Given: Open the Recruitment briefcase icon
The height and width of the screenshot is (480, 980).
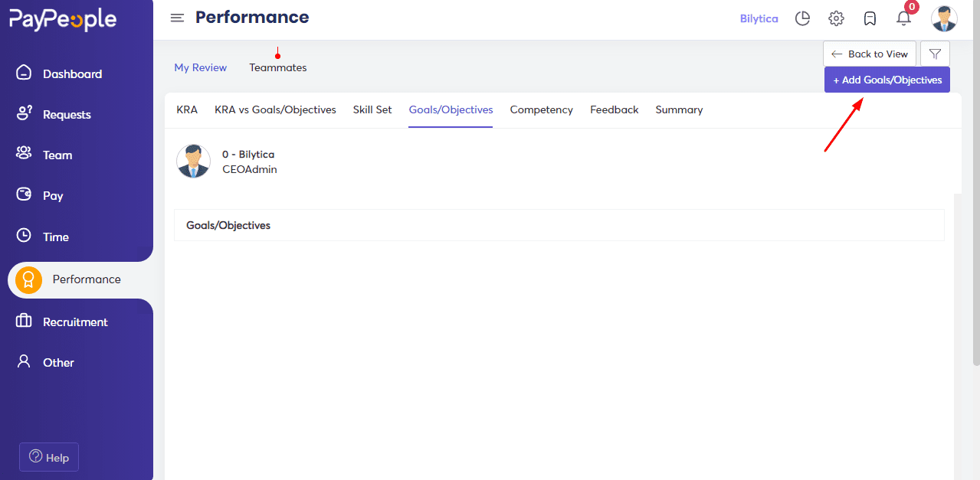Looking at the screenshot, I should tap(24, 321).
